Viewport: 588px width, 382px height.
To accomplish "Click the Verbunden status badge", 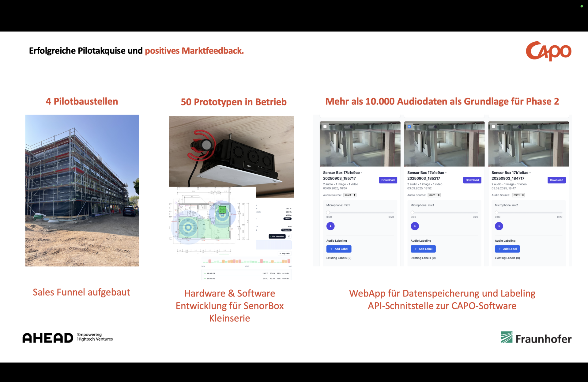I will [286, 229].
